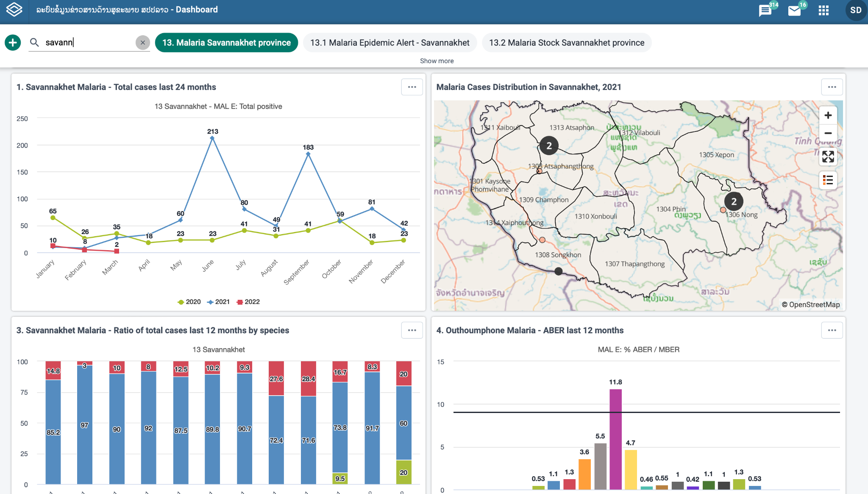Viewport: 868px width, 494px height.
Task: Toggle 2021 series in chart legend
Action: point(219,302)
